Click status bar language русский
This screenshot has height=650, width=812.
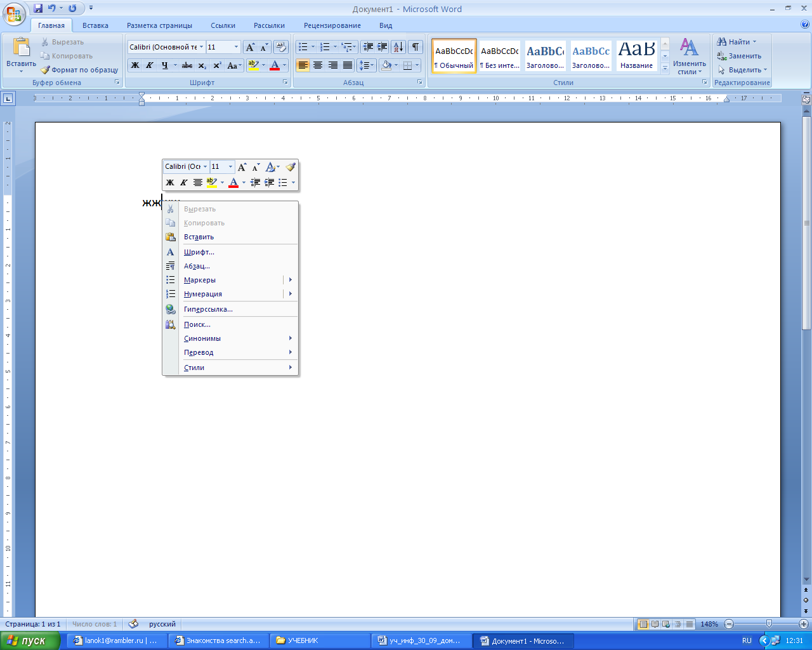pyautogui.click(x=162, y=624)
